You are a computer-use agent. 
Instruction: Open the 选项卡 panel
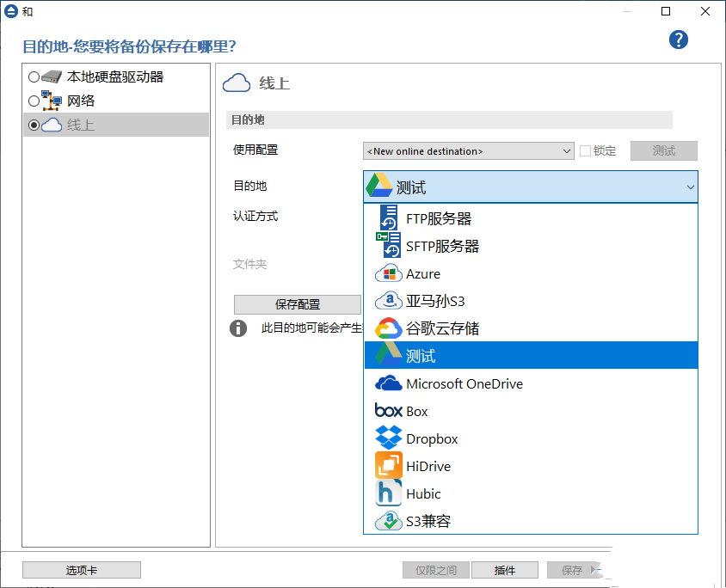click(81, 569)
